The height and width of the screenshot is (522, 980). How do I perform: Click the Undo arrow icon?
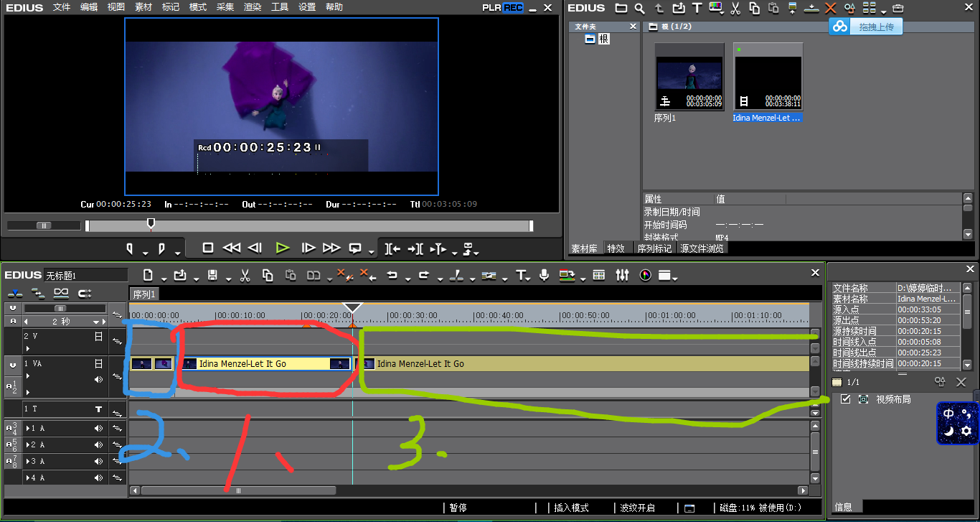tap(392, 275)
